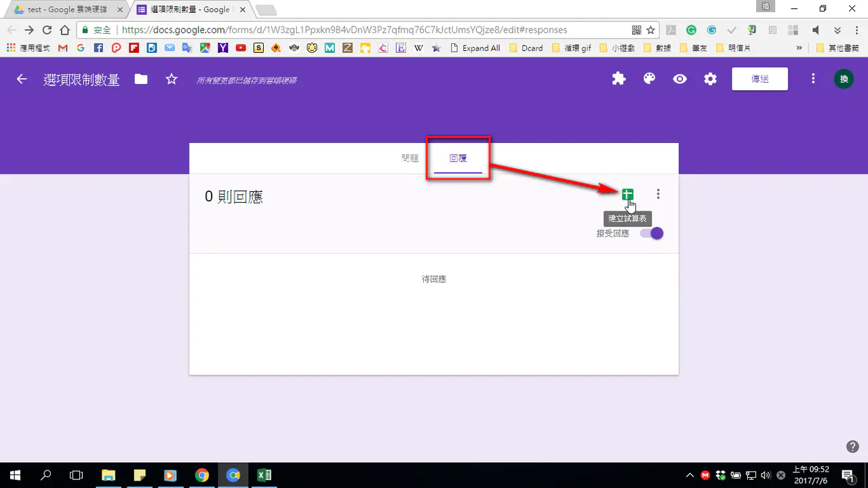Click the 傳送 send button
This screenshot has height=488, width=868.
pyautogui.click(x=759, y=79)
